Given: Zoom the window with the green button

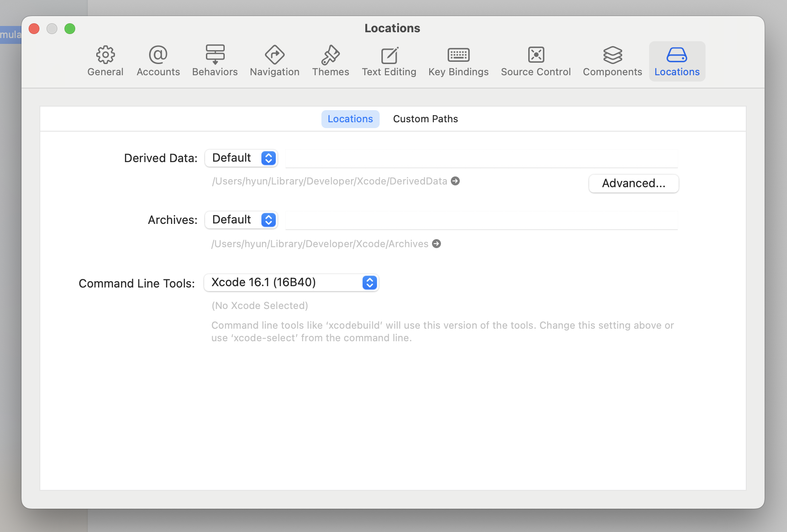Looking at the screenshot, I should click(70, 29).
